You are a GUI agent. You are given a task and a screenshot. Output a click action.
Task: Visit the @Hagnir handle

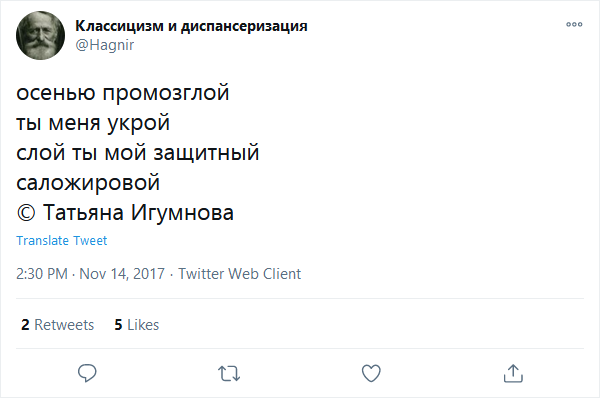point(105,45)
